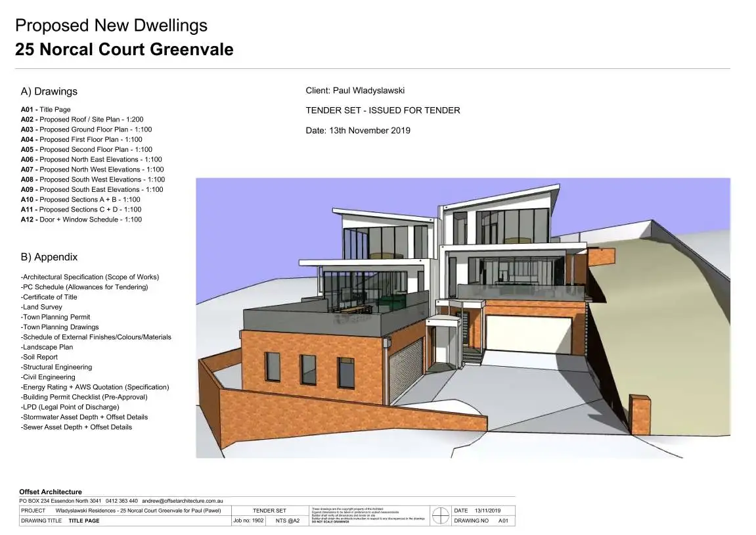Click the DATE 13/11/2019 title block cell
The image size is (756, 535).
coord(478,511)
